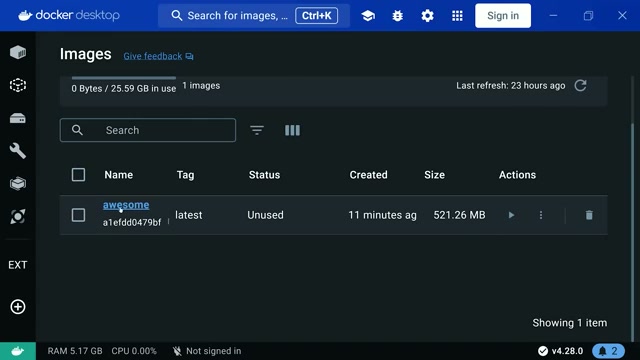Open the awesome image name link

tap(126, 205)
